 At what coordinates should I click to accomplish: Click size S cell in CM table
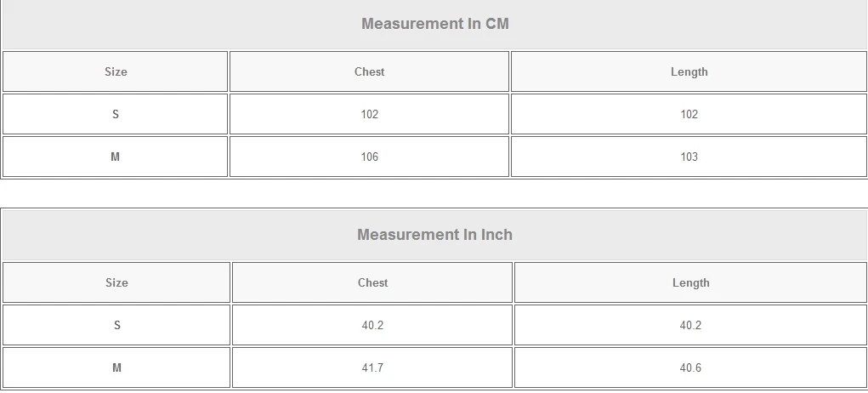point(116,114)
